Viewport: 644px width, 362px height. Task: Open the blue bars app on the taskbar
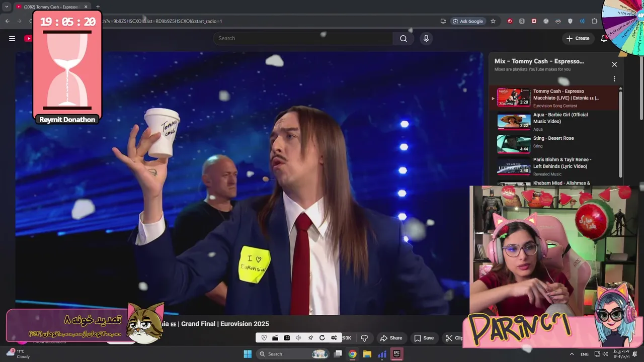coord(382,354)
